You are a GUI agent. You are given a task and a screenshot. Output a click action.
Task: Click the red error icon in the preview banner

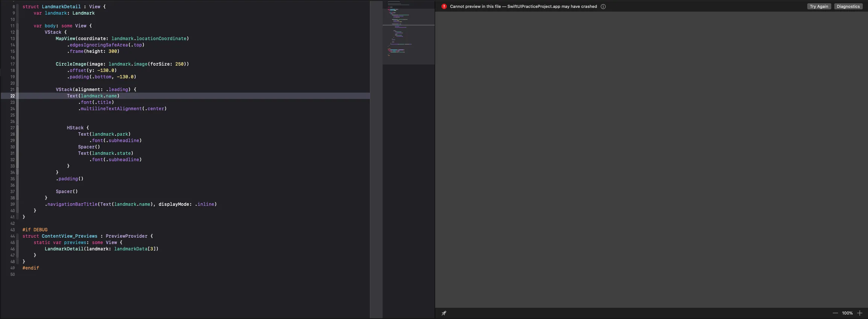point(444,6)
